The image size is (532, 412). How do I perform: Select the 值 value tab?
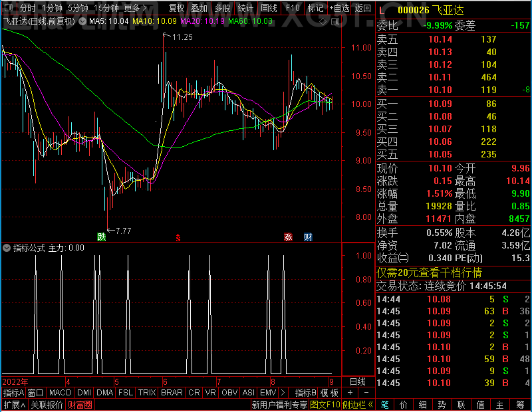coord(480,405)
